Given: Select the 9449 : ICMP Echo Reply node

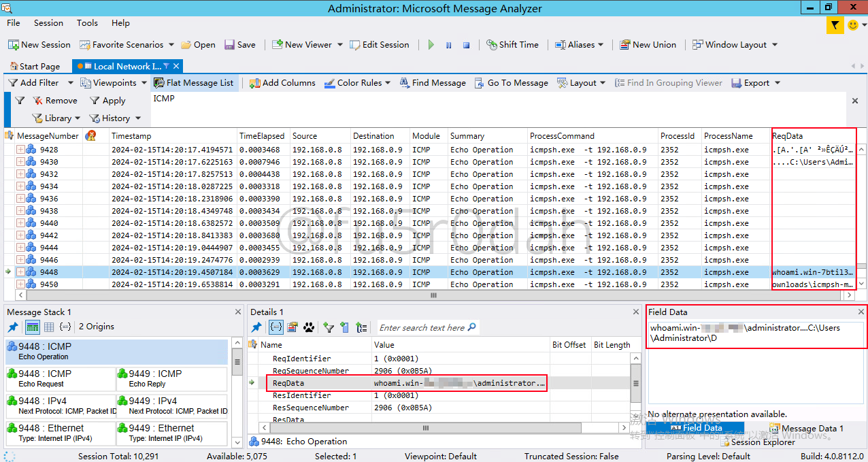Looking at the screenshot, I should pos(172,378).
